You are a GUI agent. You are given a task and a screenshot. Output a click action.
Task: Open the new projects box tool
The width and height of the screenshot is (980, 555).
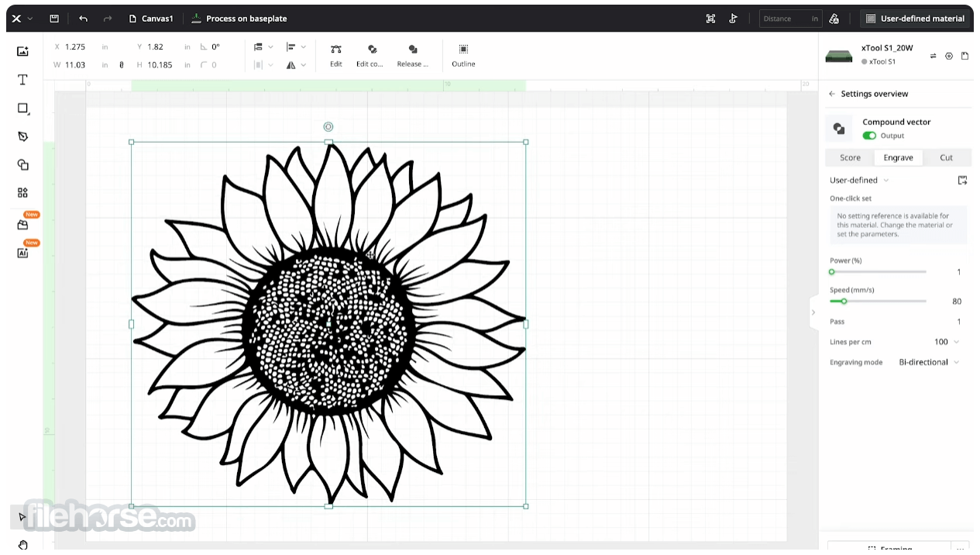(22, 225)
